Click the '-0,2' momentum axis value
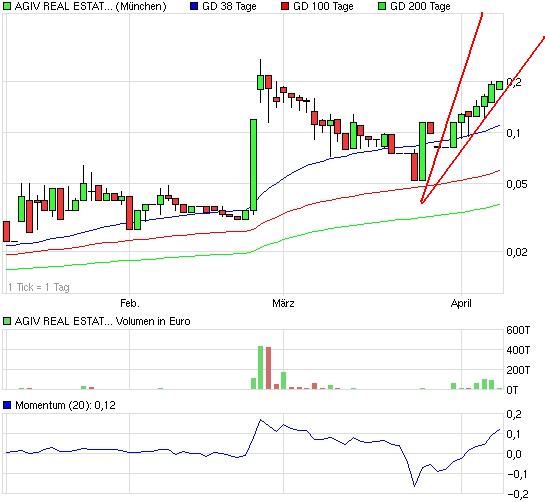Viewport: 545px width, 502px height. pos(517,494)
